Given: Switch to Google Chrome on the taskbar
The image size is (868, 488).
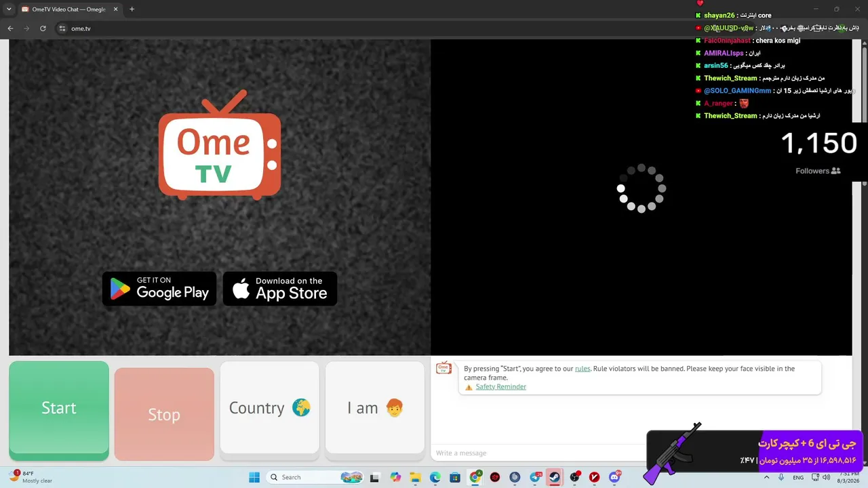Looking at the screenshot, I should (x=475, y=478).
